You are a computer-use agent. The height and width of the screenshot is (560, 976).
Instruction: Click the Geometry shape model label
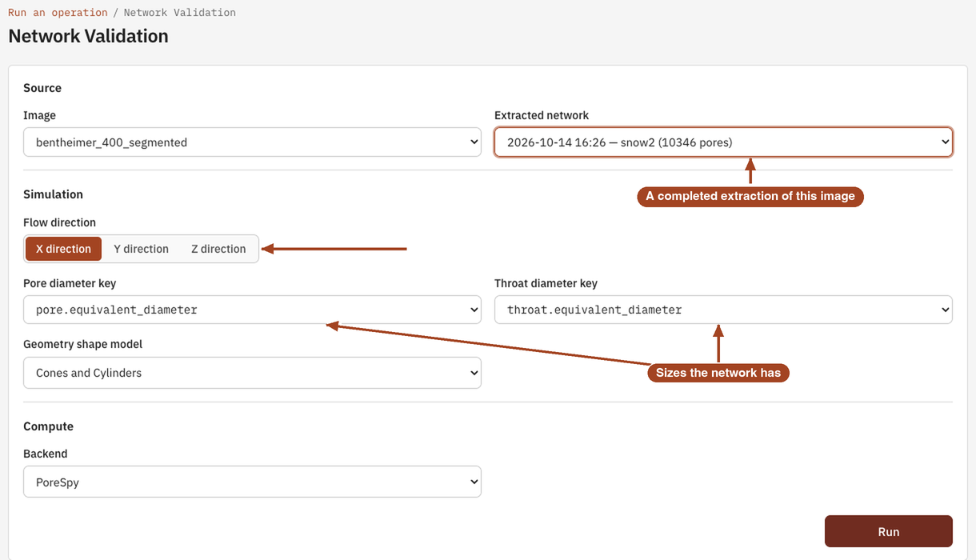pos(82,344)
